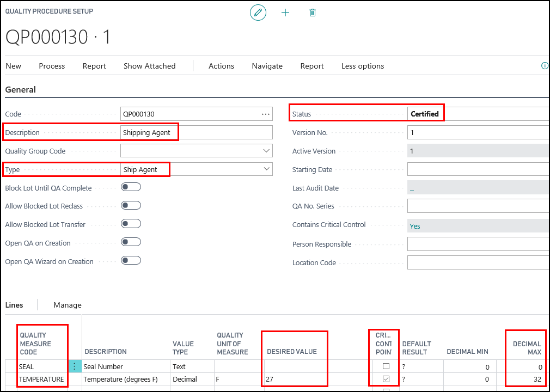Toggle Block Lot Until QA Complete

(131, 187)
